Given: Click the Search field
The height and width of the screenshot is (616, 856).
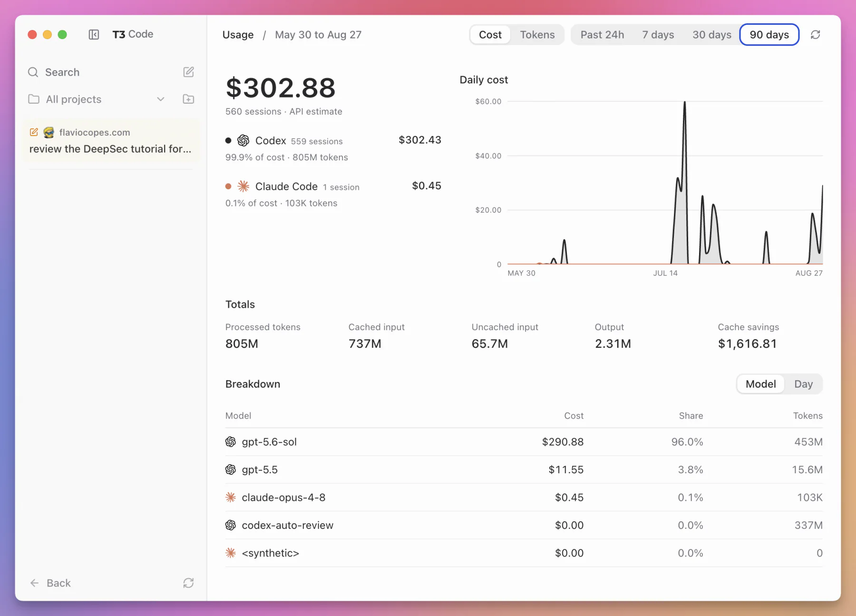Looking at the screenshot, I should (62, 72).
